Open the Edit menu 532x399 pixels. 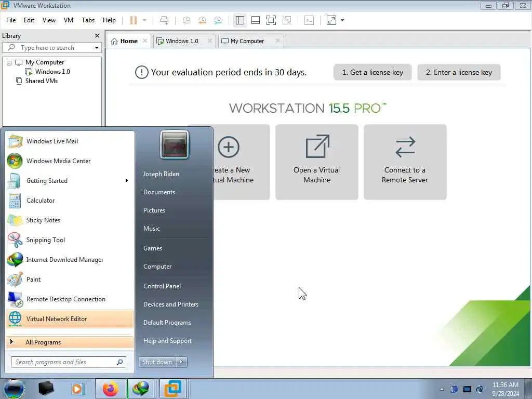click(x=29, y=20)
